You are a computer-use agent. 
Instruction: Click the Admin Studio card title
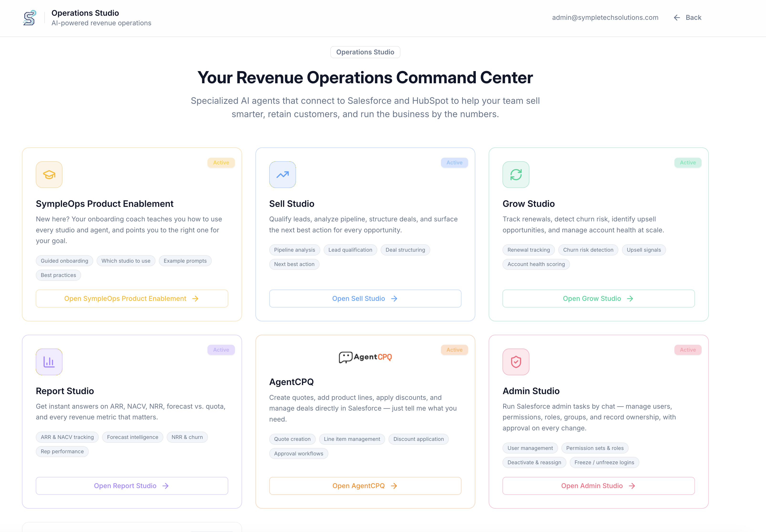click(x=531, y=391)
